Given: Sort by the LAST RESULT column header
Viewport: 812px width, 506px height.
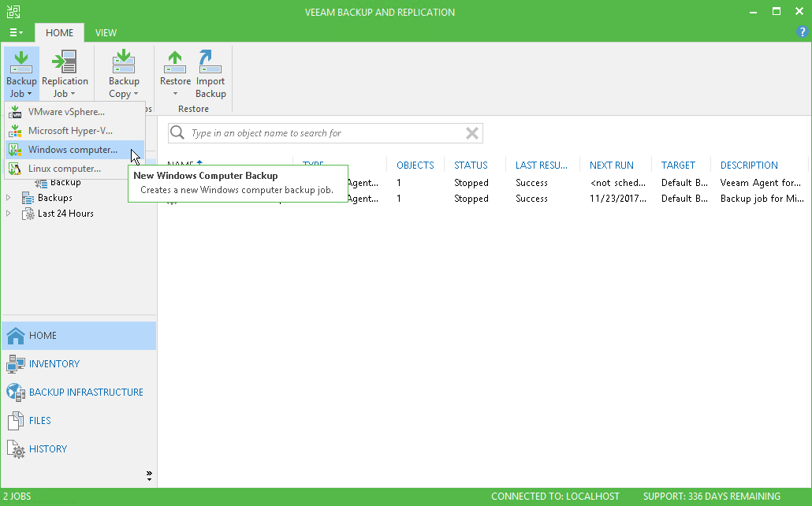Looking at the screenshot, I should pos(541,166).
